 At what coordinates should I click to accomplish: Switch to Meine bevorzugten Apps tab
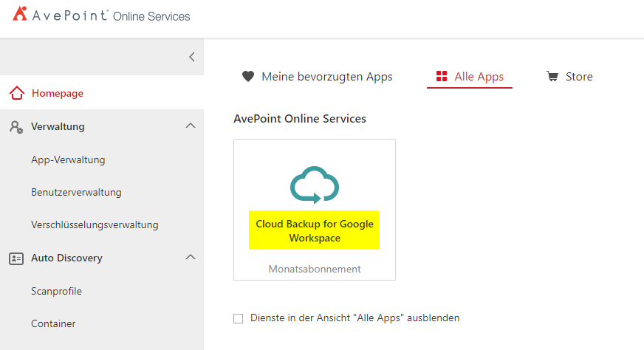(x=326, y=77)
